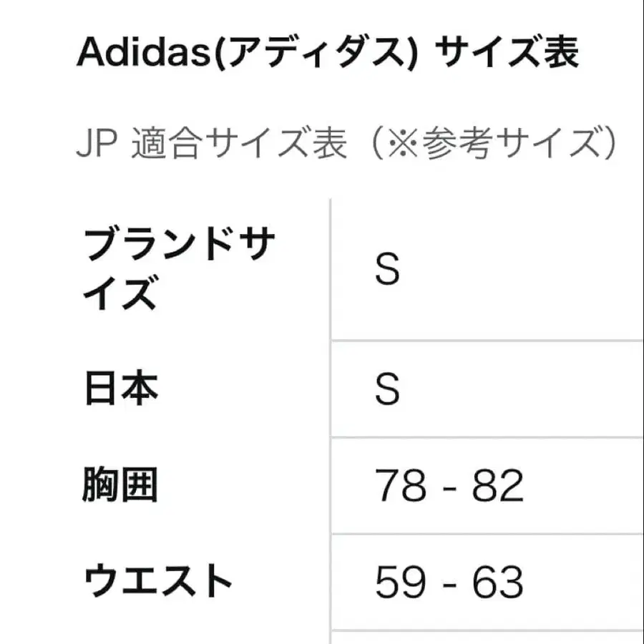Click the "※参考サイズ" note in parentheses
This screenshot has height=644, width=644.
click(492, 144)
